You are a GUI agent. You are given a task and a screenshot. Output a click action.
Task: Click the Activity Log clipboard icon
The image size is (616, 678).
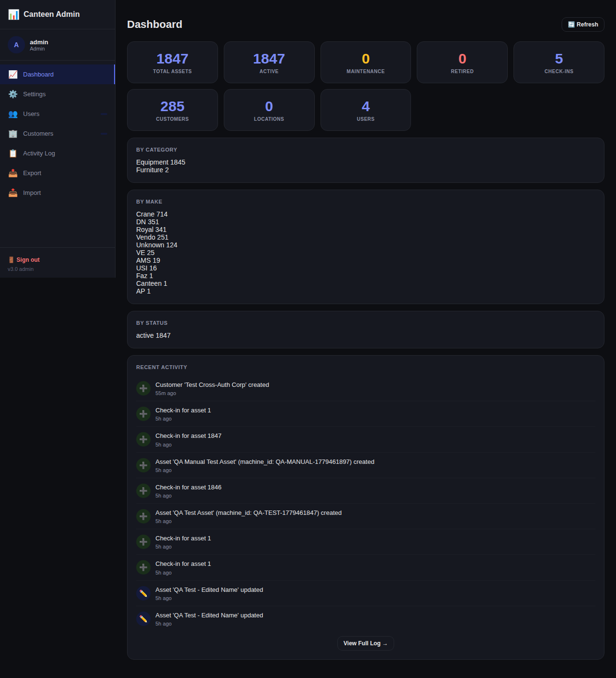click(13, 154)
